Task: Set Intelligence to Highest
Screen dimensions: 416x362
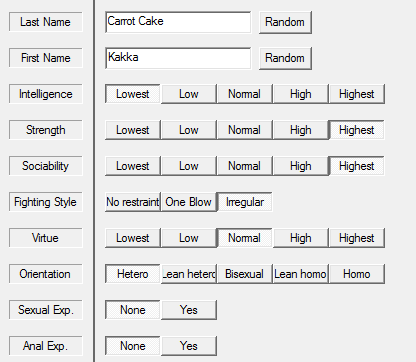Action: [357, 94]
